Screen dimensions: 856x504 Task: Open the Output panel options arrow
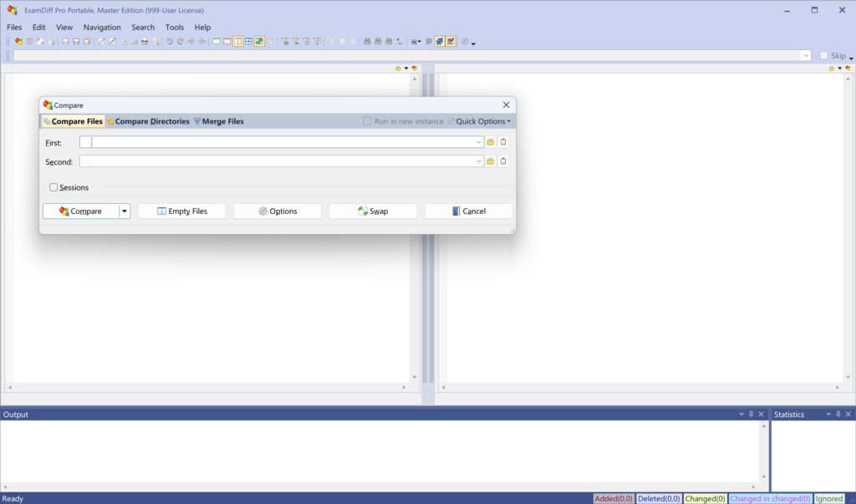(x=741, y=414)
